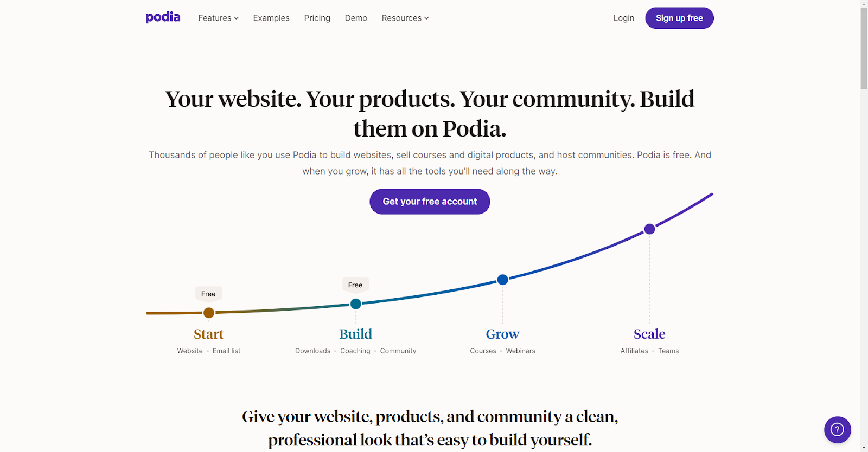Click the Podia logo

163,17
